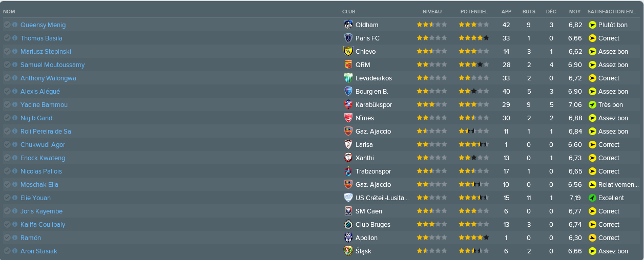Open info icon next to Queensy Menig
The width and height of the screenshot is (644, 260).
coord(15,25)
